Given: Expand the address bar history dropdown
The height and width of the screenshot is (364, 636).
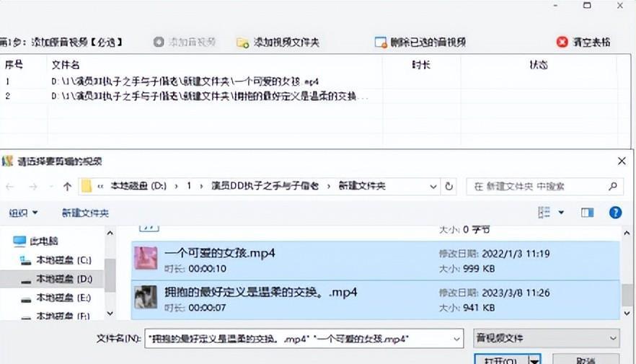Looking at the screenshot, I should [x=433, y=187].
